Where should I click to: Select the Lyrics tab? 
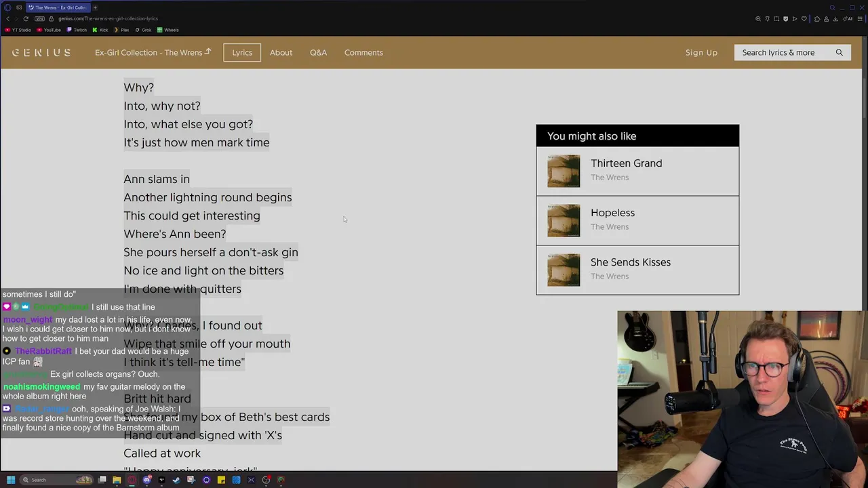(x=242, y=52)
